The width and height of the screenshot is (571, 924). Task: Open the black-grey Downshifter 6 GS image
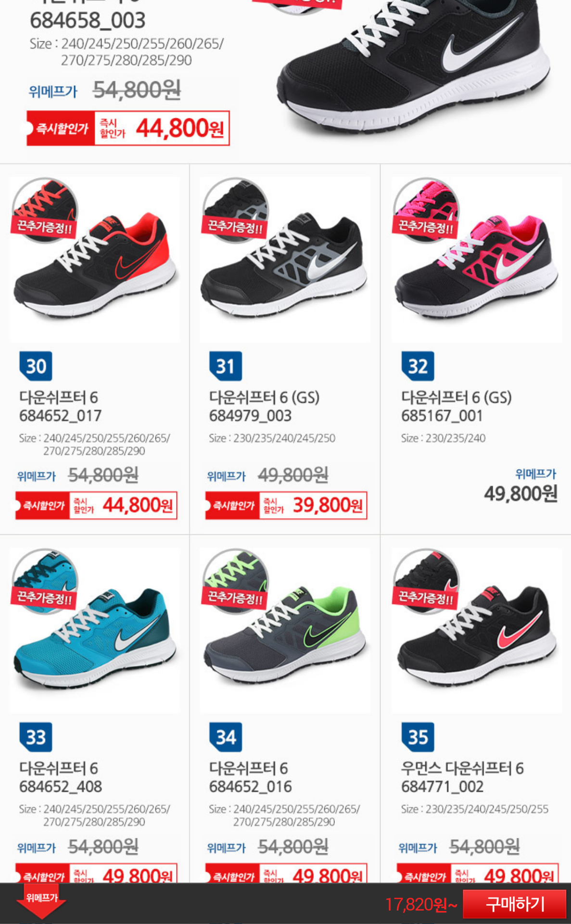pos(285,260)
